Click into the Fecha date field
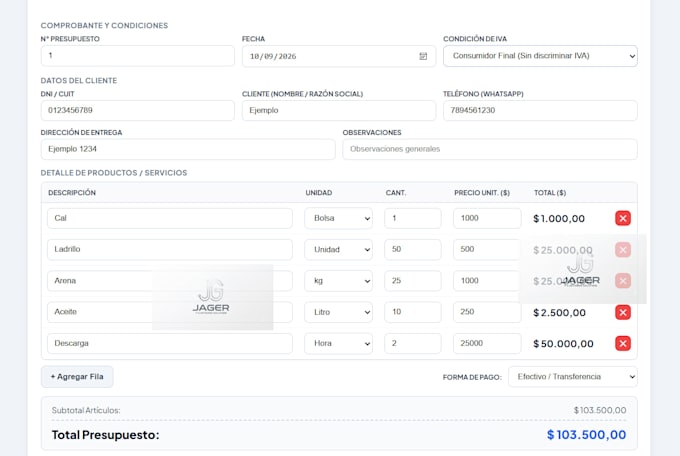The width and height of the screenshot is (680, 456). click(x=339, y=56)
